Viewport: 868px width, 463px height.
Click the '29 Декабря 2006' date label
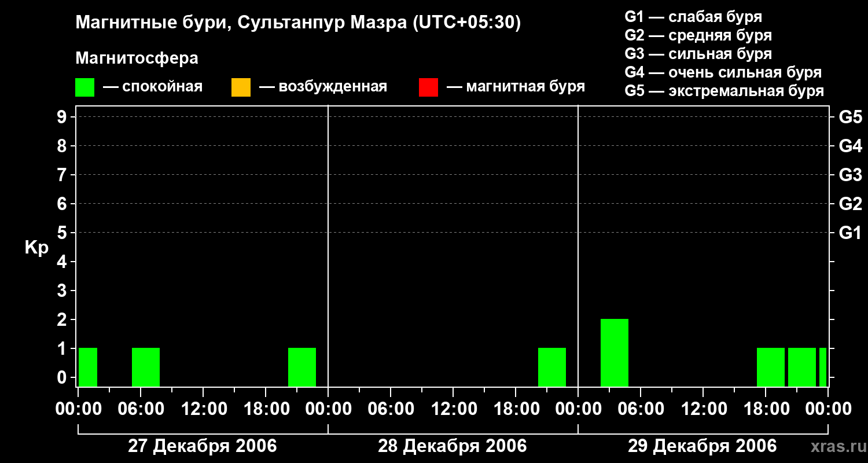click(x=703, y=446)
